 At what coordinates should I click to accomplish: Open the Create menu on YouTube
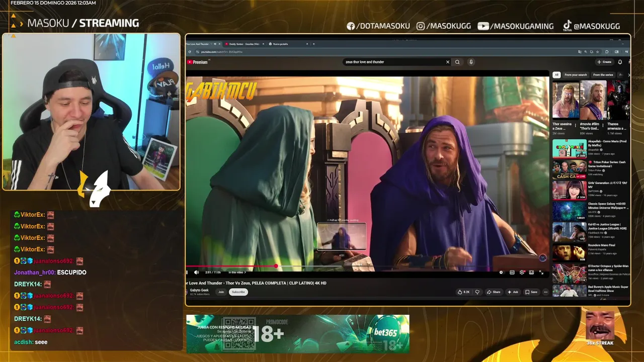point(604,62)
